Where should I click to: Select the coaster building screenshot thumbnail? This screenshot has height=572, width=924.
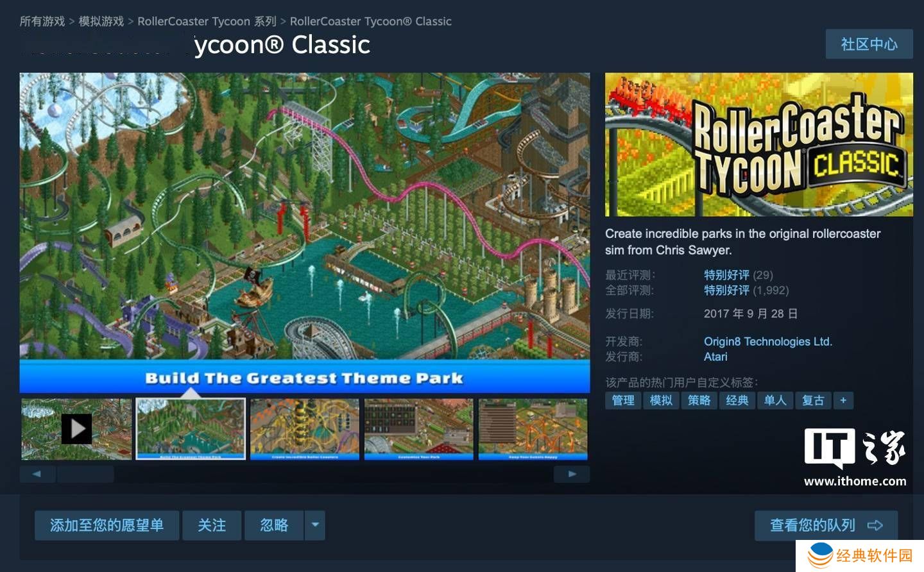point(305,428)
